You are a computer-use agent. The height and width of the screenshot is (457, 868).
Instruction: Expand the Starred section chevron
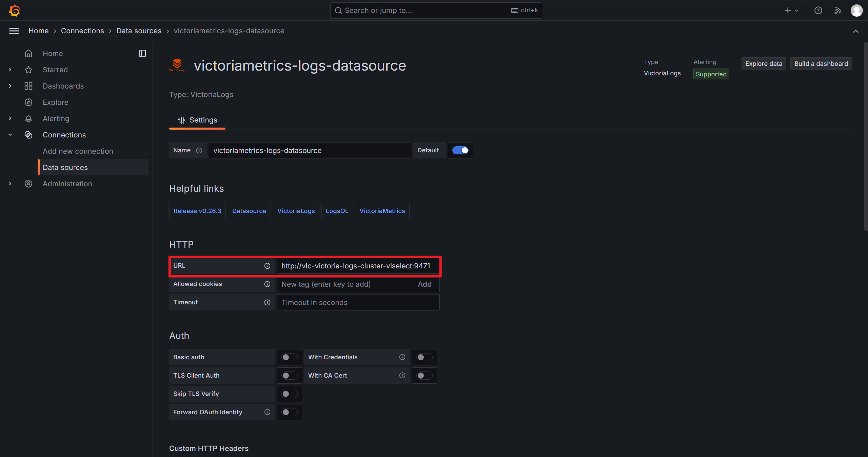pos(10,70)
